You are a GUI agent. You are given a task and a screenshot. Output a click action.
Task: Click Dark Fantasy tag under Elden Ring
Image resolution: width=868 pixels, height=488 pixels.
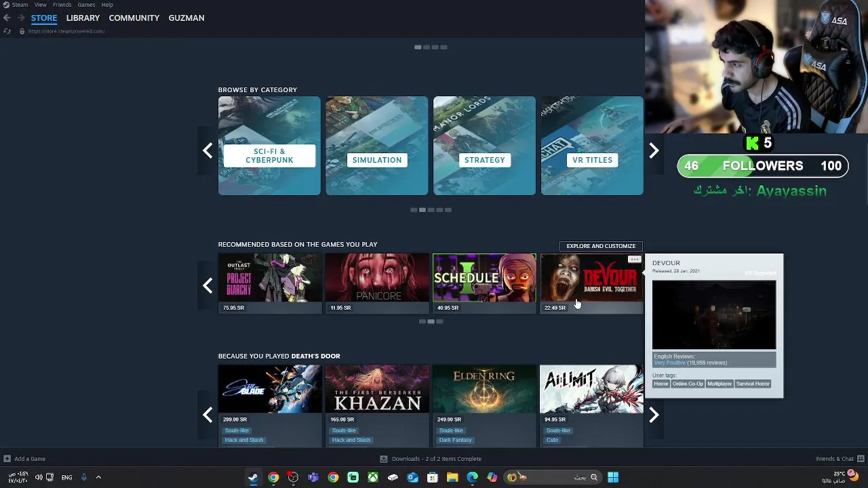tap(456, 440)
